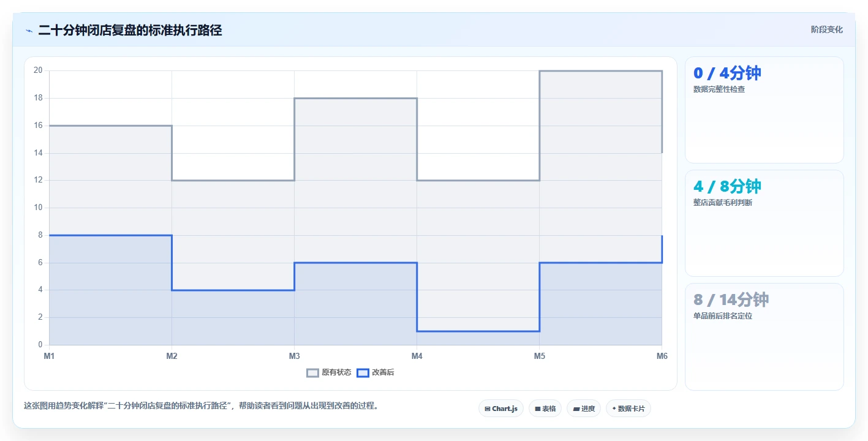Click the 整店贡献毛利判断 card subtitle
The image size is (868, 441).
coord(723,203)
